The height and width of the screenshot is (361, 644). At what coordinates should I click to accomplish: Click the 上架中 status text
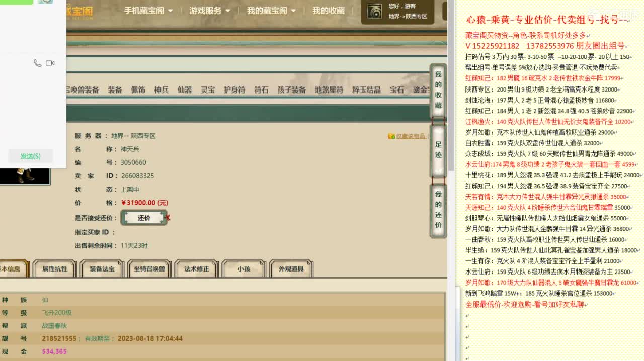click(130, 189)
